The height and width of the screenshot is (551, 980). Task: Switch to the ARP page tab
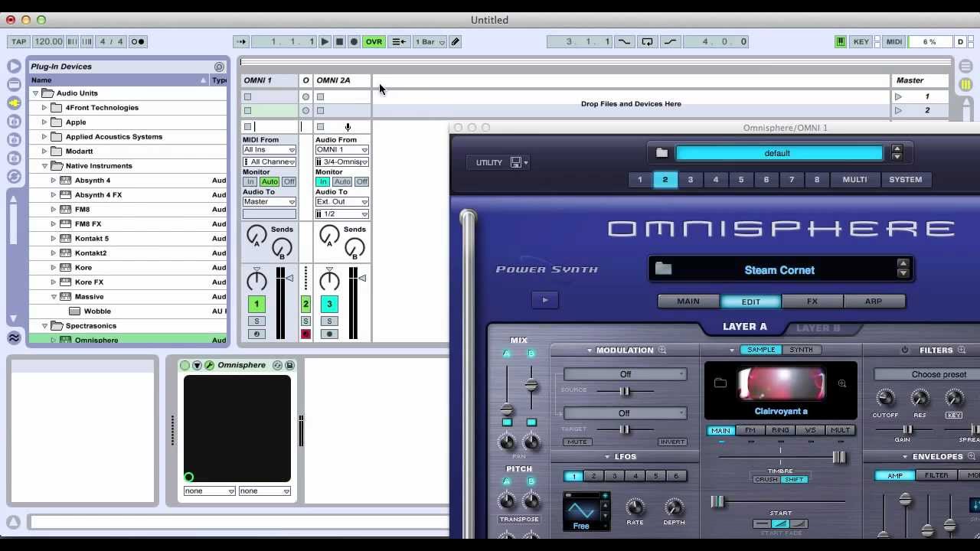tap(874, 302)
